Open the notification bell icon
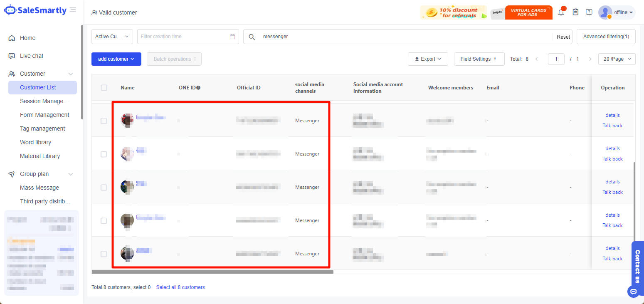644x304 pixels. point(561,12)
